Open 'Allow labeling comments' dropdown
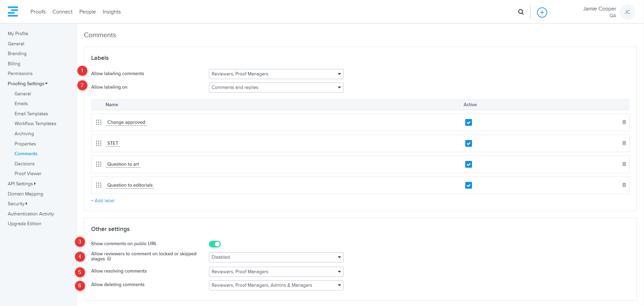Screen dimensions: 644x306 point(276,74)
